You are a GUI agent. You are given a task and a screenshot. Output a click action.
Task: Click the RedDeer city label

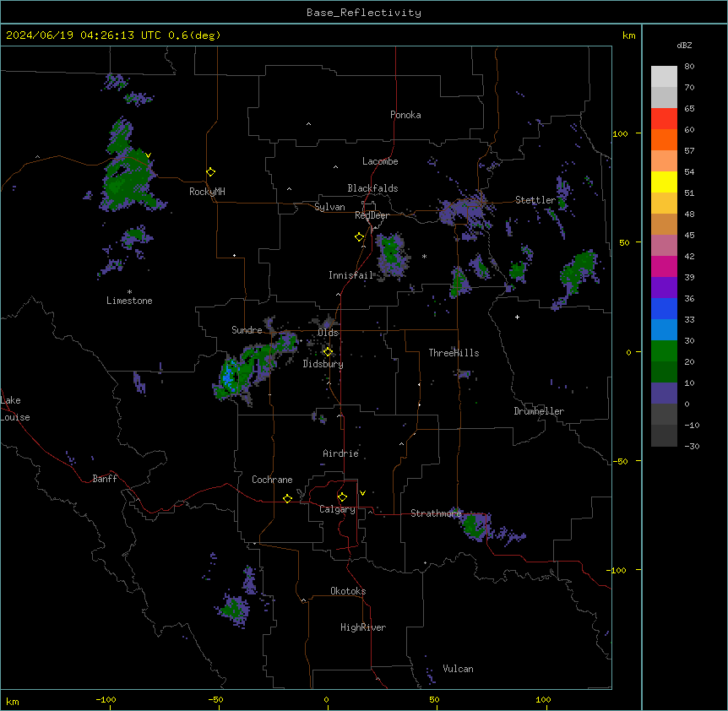click(x=372, y=215)
